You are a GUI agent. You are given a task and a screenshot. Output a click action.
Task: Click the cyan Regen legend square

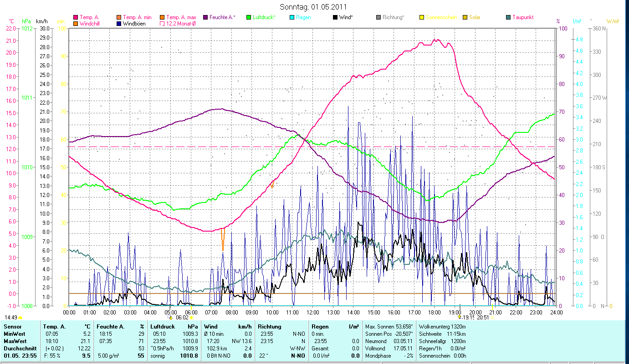(292, 17)
